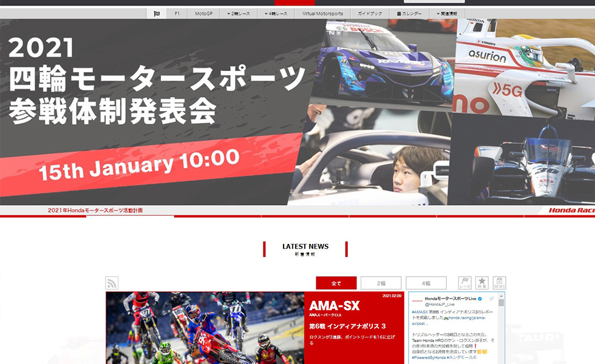The width and height of the screenshot is (595, 364).
Task: Open the ガイドブック menu item
Action: click(x=370, y=13)
